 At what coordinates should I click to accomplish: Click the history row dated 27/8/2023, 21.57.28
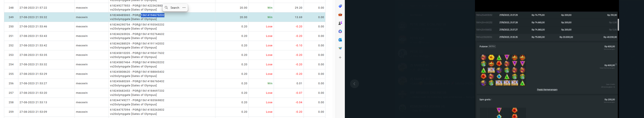(546, 23)
